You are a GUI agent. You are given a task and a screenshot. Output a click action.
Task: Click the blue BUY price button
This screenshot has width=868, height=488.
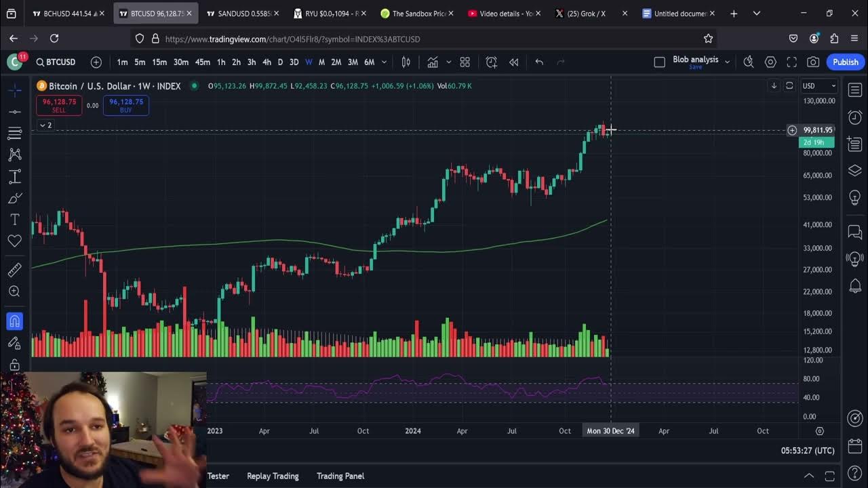point(126,105)
